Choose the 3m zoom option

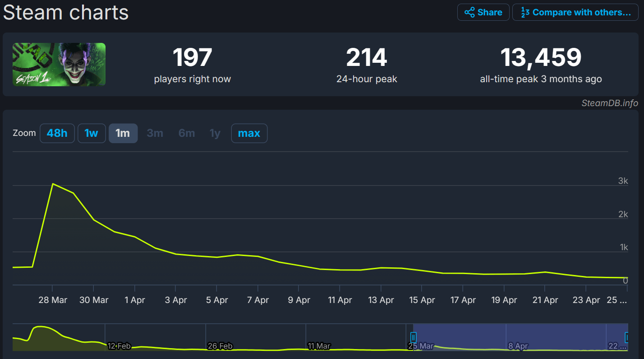tap(155, 133)
